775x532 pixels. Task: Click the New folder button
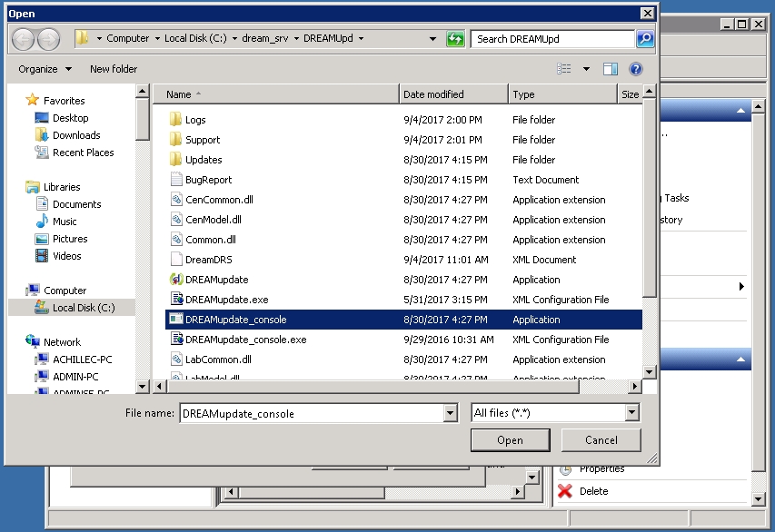114,69
